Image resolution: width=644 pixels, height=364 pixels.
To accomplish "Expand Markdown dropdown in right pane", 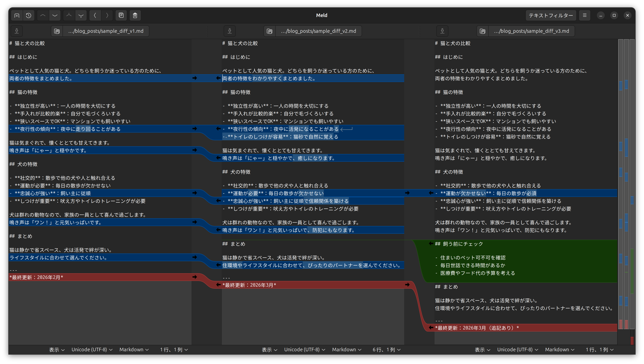I will click(559, 349).
